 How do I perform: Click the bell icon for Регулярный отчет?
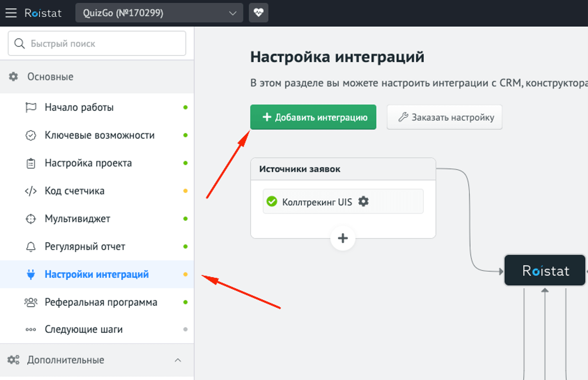pos(31,246)
